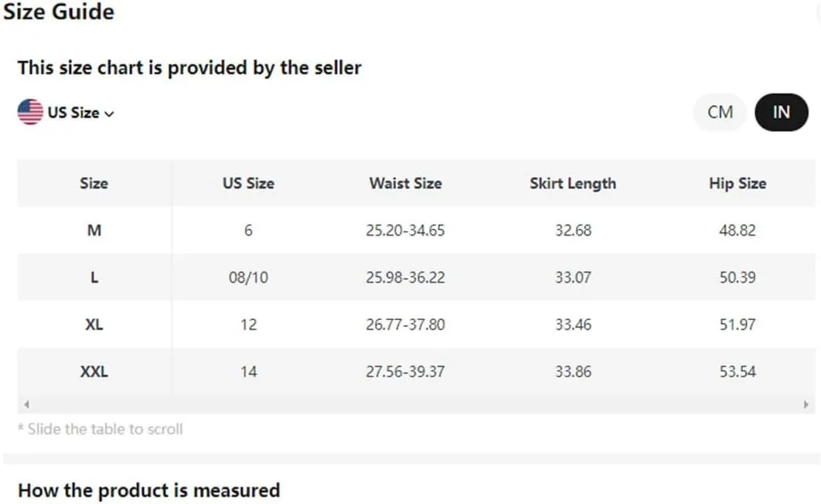Select the IN unit toggle

pyautogui.click(x=782, y=112)
